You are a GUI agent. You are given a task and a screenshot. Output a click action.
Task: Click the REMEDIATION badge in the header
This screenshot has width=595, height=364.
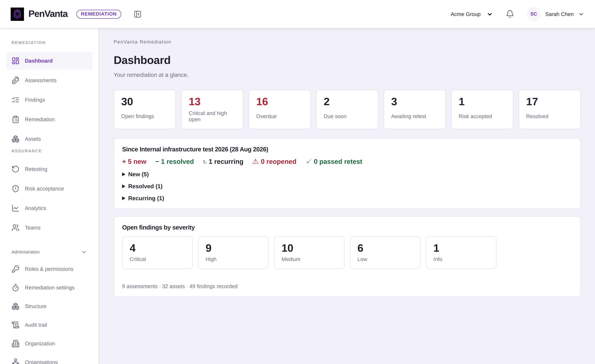(x=99, y=14)
